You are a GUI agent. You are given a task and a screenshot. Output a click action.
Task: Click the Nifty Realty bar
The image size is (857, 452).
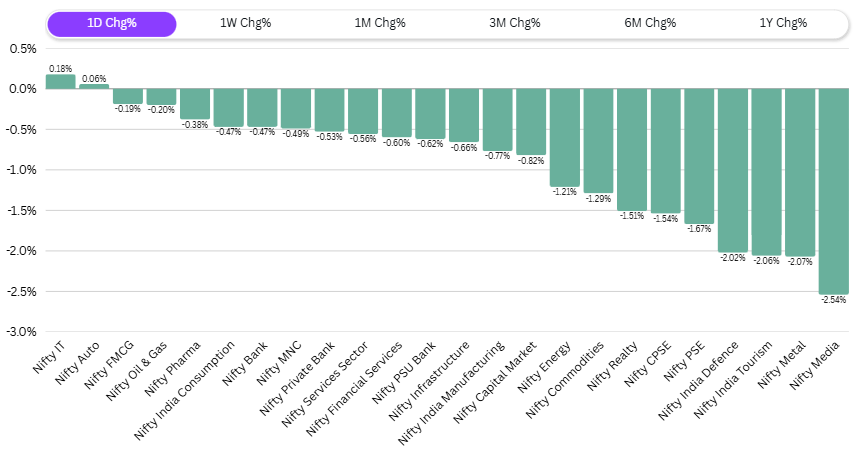[x=631, y=148]
